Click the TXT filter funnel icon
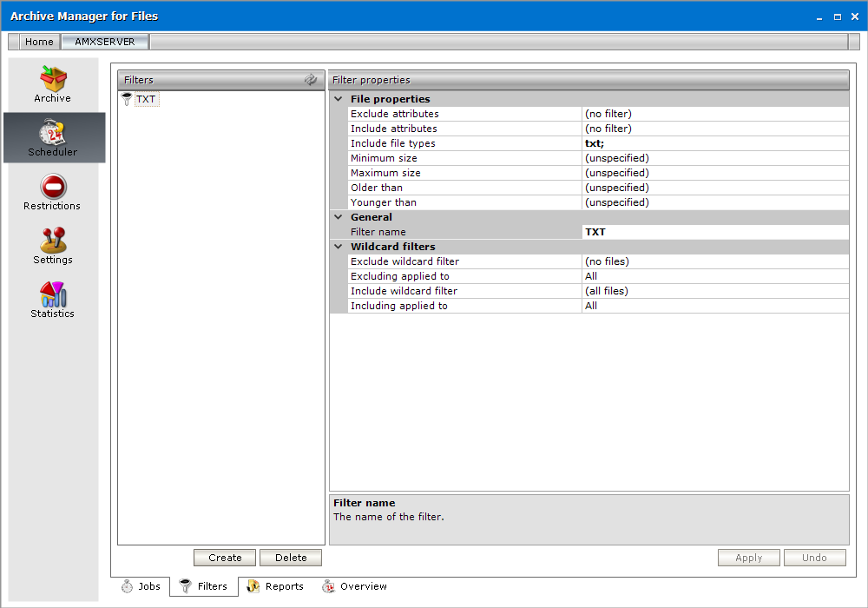Viewport: 868px width, 608px height. pyautogui.click(x=127, y=99)
